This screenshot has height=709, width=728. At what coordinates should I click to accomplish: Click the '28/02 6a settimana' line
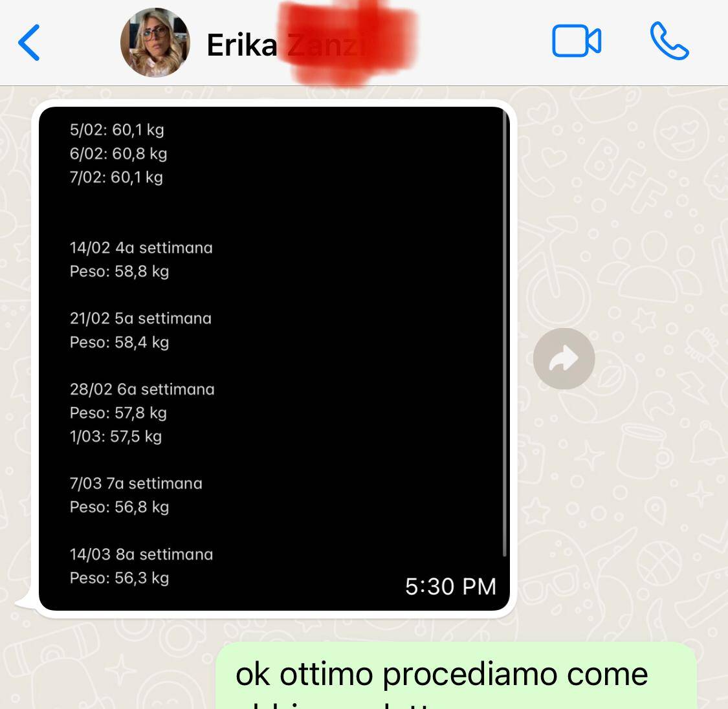coord(142,389)
